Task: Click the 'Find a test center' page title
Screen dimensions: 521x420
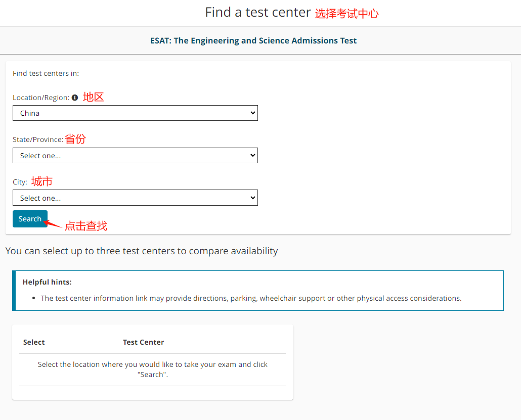Action: tap(257, 13)
